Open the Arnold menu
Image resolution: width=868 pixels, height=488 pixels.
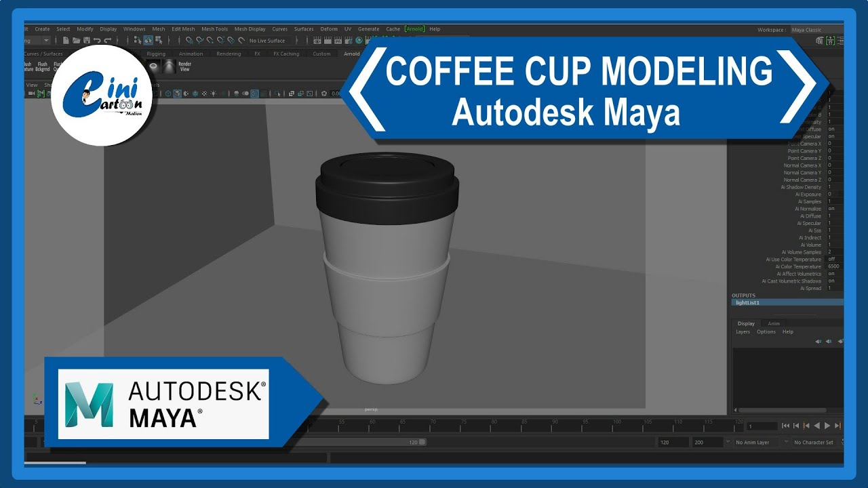[415, 29]
